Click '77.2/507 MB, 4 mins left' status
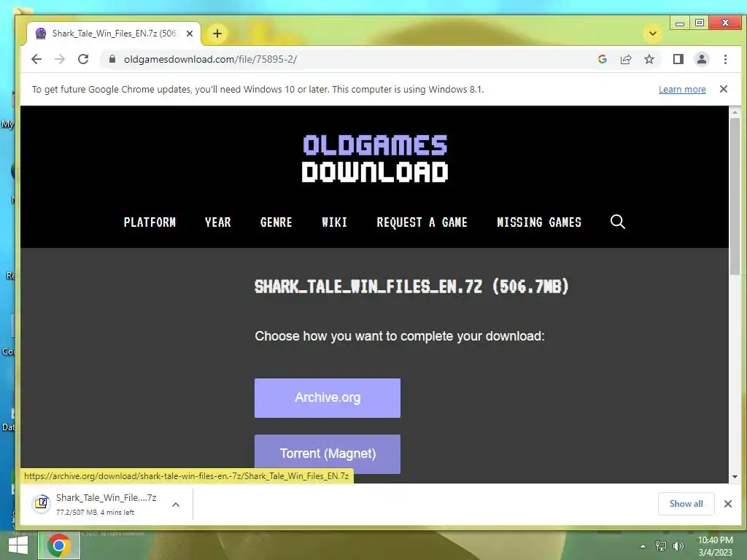Viewport: 747px width, 560px height. click(x=96, y=513)
